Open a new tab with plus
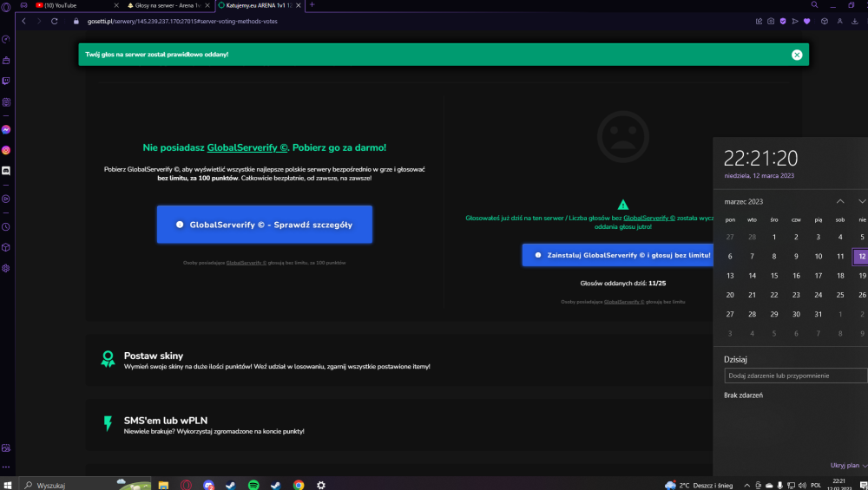The width and height of the screenshot is (868, 490). click(x=312, y=5)
